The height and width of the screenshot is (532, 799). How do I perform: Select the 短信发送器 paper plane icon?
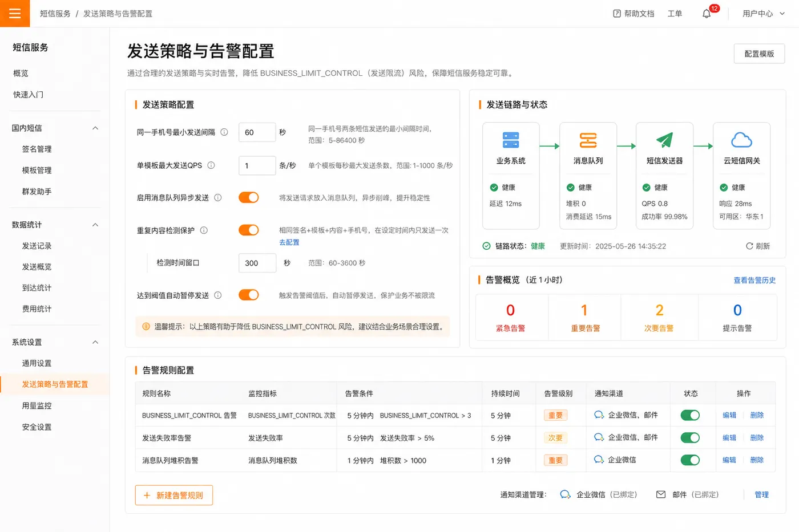pyautogui.click(x=664, y=140)
